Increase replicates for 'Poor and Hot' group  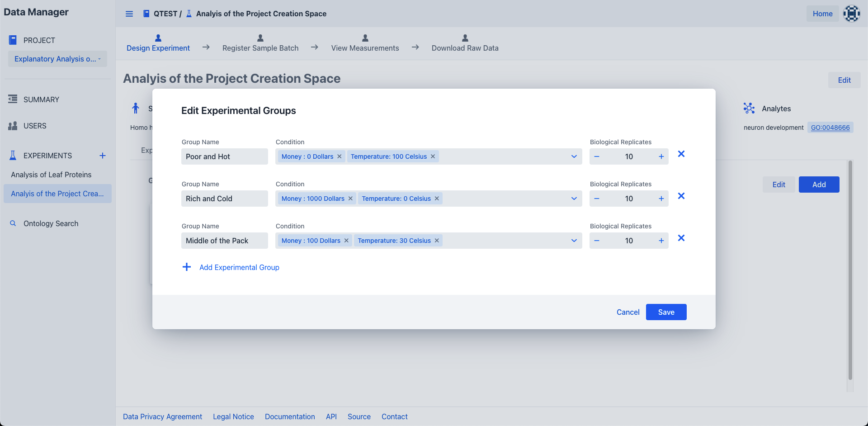(661, 156)
